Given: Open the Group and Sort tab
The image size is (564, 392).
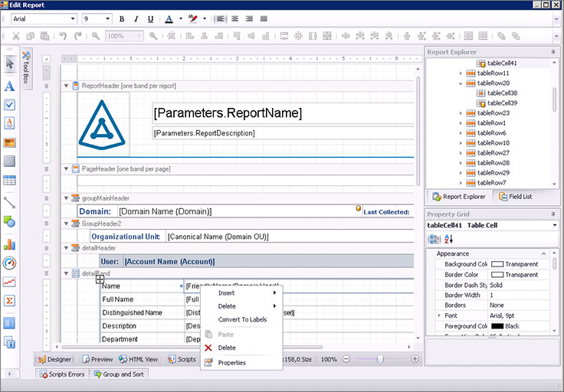Looking at the screenshot, I should [119, 374].
